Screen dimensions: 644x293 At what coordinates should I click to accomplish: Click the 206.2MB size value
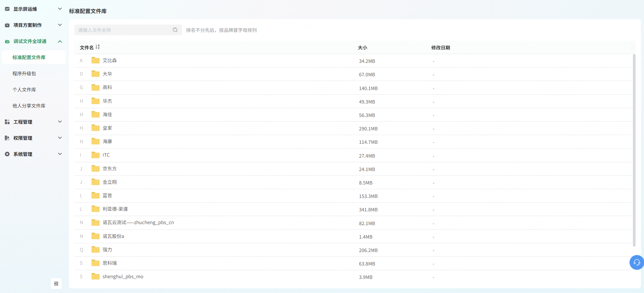pos(368,250)
